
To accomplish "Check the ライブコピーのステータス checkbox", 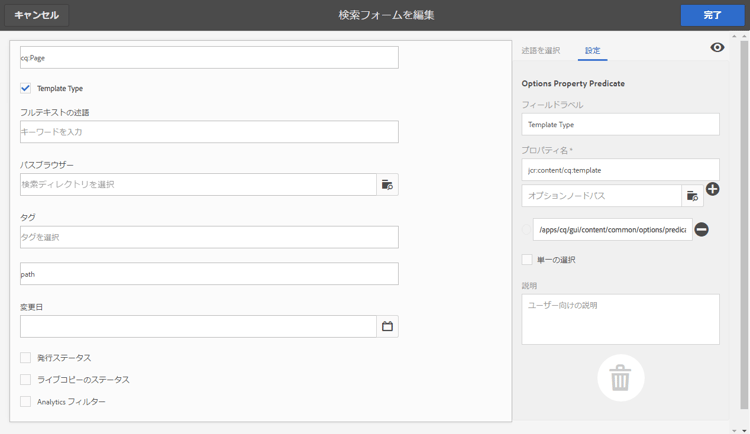I will (26, 380).
